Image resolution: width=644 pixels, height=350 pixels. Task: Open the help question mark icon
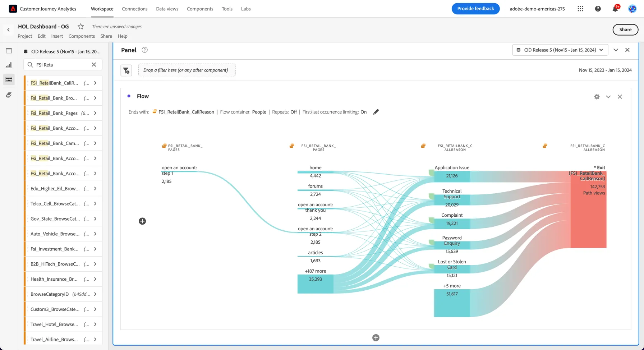[598, 9]
